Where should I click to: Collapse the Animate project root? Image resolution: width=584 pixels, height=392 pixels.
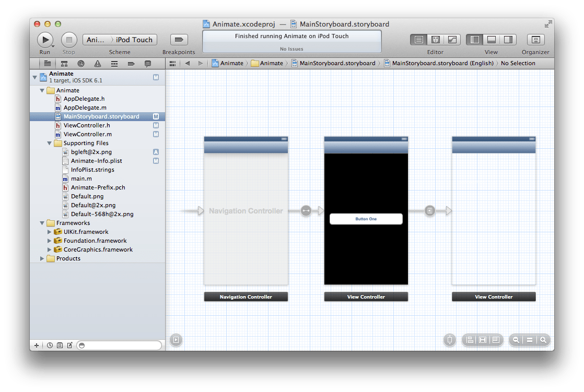click(x=34, y=77)
